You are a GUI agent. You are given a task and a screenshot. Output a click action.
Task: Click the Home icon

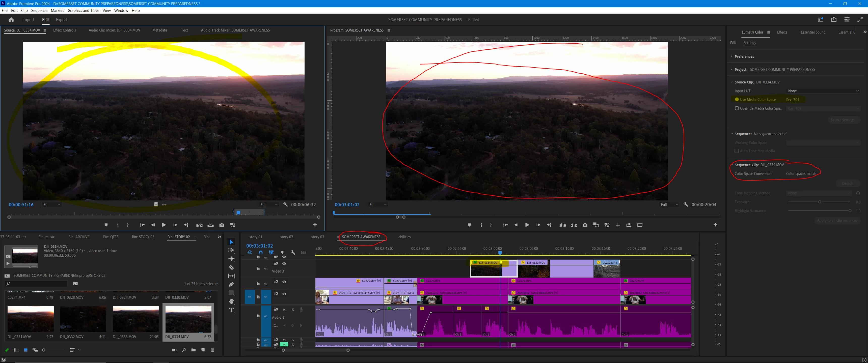coord(11,20)
